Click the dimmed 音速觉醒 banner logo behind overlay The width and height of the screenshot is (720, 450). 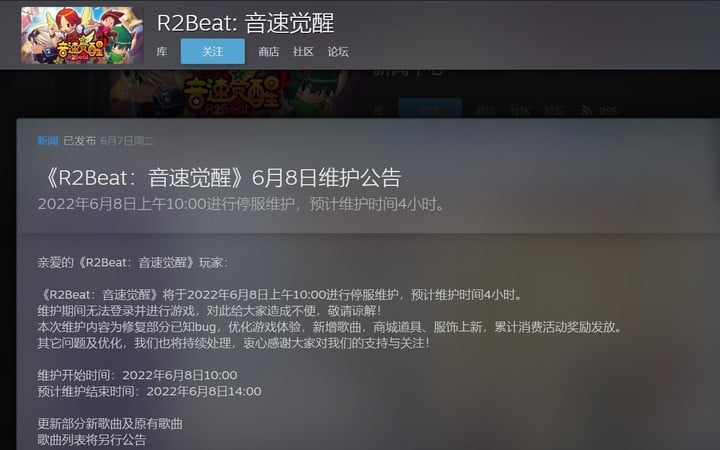coord(232,94)
